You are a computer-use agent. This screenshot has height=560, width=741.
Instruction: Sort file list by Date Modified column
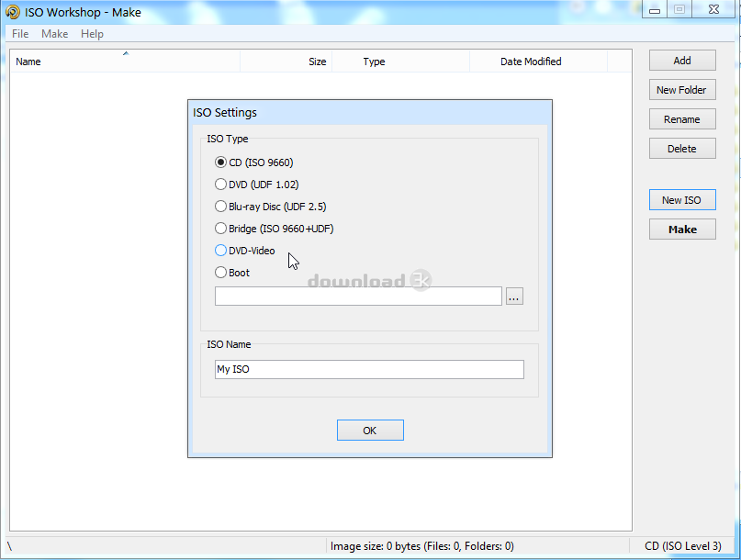(539, 62)
